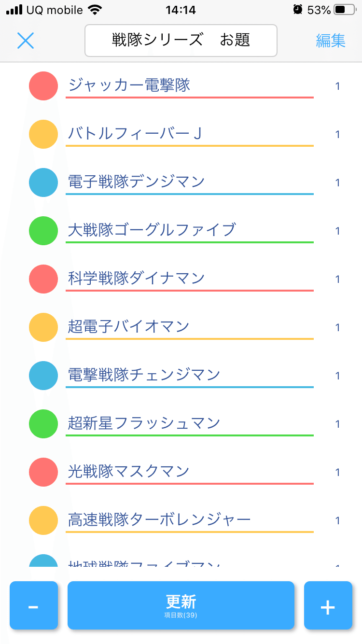Tap yellow color circle for 超電子バイオマン
The width and height of the screenshot is (362, 644).
pyautogui.click(x=43, y=327)
